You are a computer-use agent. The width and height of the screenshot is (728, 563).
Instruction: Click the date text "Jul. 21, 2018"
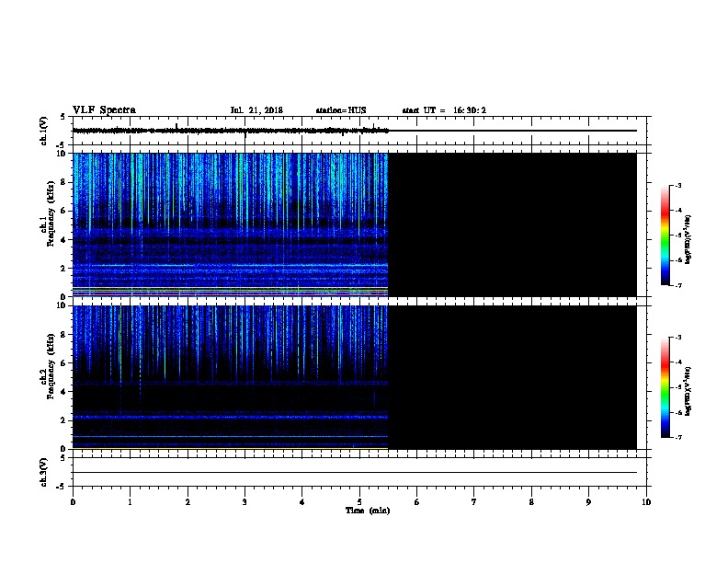point(256,110)
